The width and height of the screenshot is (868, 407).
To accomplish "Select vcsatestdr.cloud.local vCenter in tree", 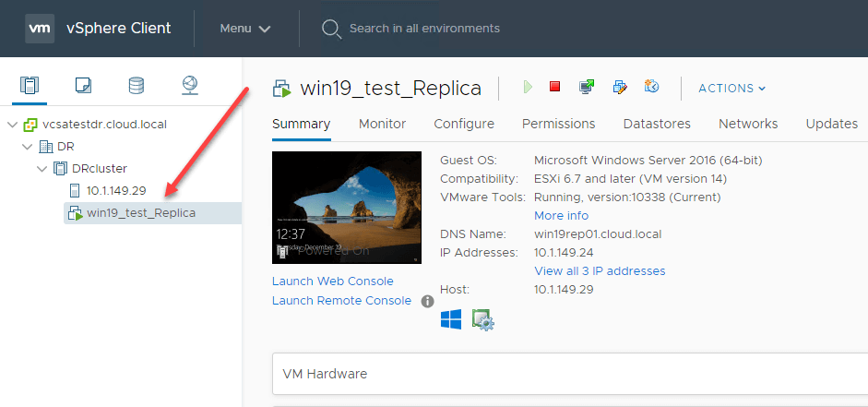I will coord(104,125).
